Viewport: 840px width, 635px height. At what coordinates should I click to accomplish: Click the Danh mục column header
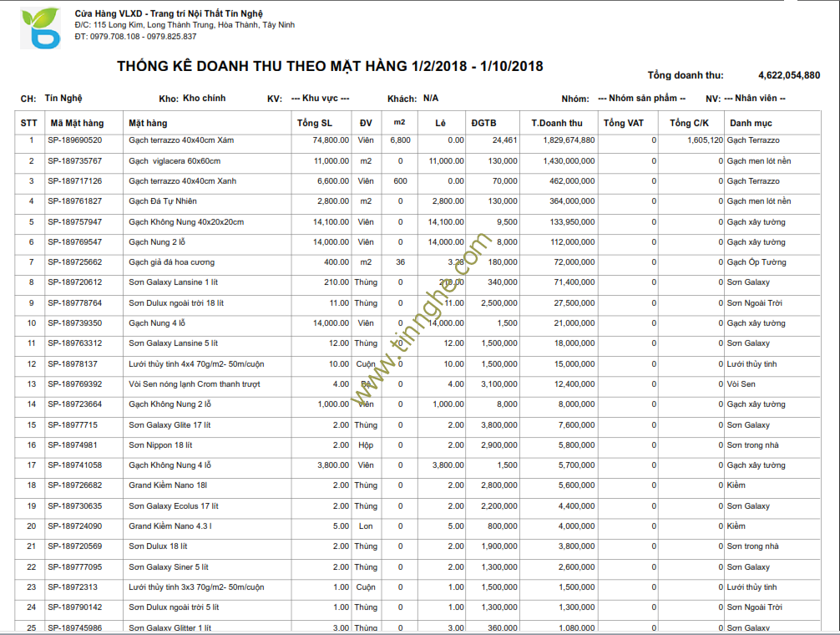[x=751, y=123]
